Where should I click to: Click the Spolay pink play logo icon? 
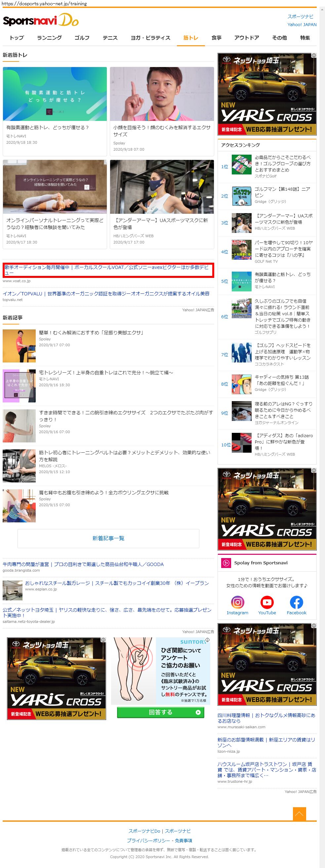point(226,563)
